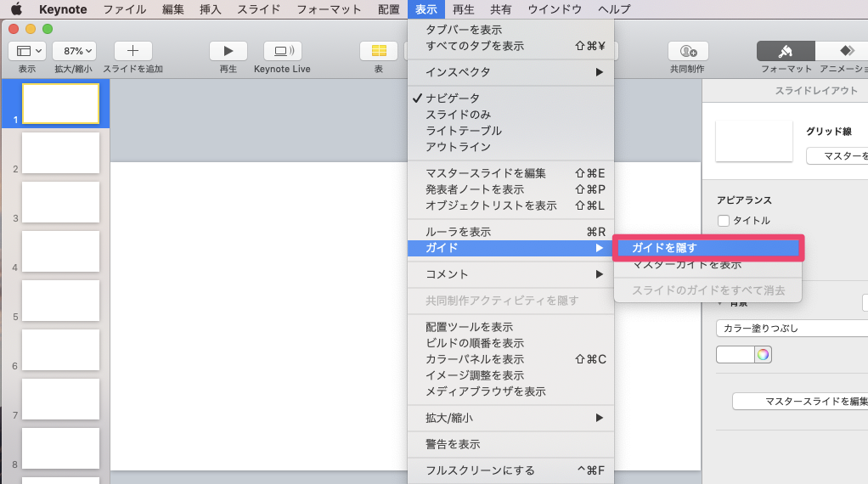Click the Play slideshow toolbar icon
Viewport: 868px width, 484px height.
coord(228,51)
